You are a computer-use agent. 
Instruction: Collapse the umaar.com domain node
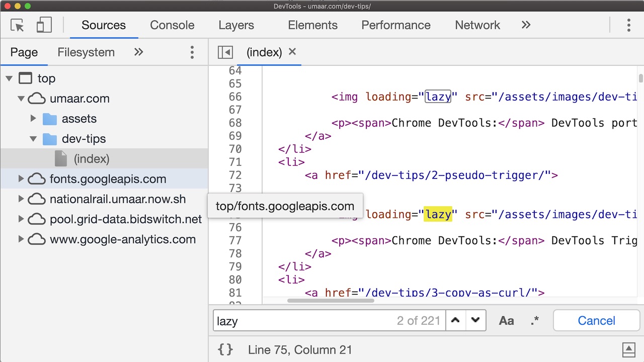click(21, 99)
